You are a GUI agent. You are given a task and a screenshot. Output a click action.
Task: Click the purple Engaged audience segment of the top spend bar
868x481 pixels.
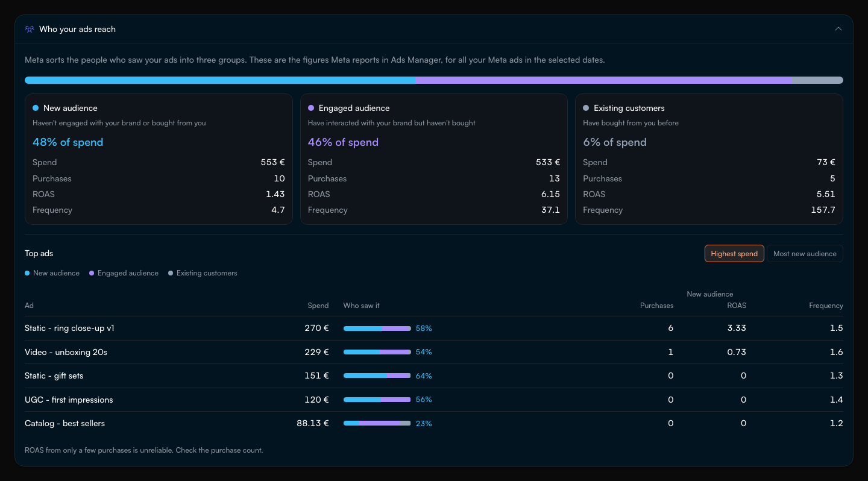[603, 80]
